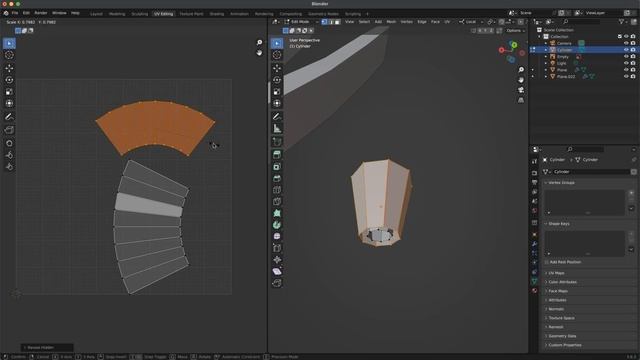Select the Move tool in UV editor toolbar
This screenshot has height=360, width=640.
coord(9,68)
